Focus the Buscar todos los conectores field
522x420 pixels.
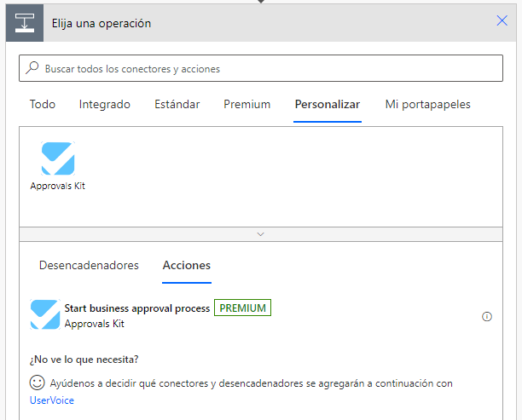click(261, 68)
